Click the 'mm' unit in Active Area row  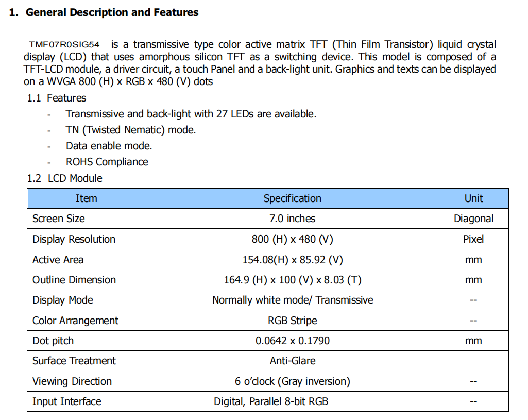473,260
